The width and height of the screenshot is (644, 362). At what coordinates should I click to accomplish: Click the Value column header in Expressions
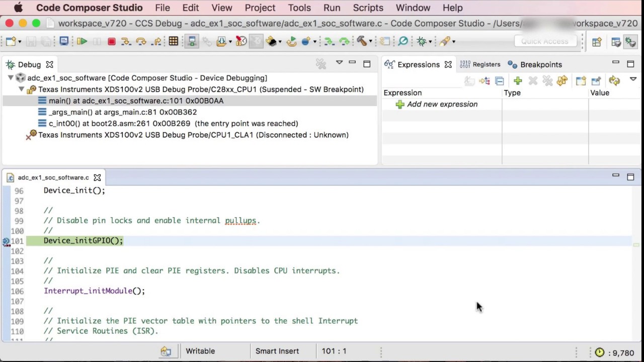(600, 93)
